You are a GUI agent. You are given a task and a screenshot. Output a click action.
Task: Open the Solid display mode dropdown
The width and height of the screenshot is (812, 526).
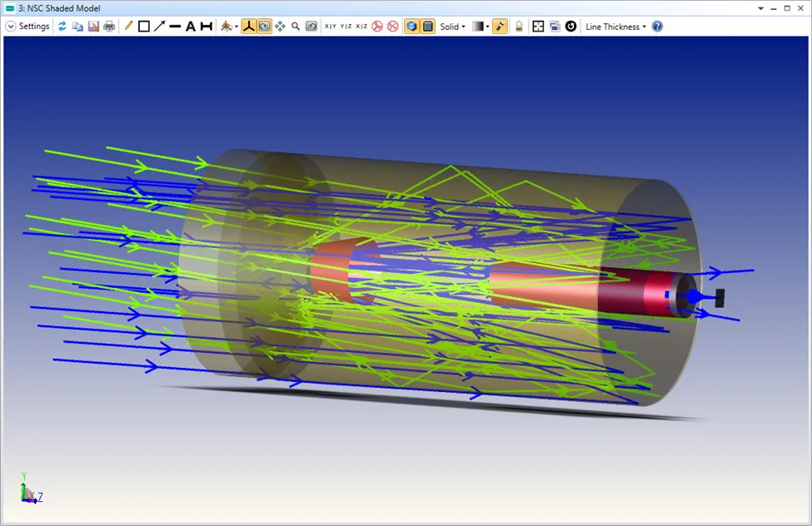point(452,27)
